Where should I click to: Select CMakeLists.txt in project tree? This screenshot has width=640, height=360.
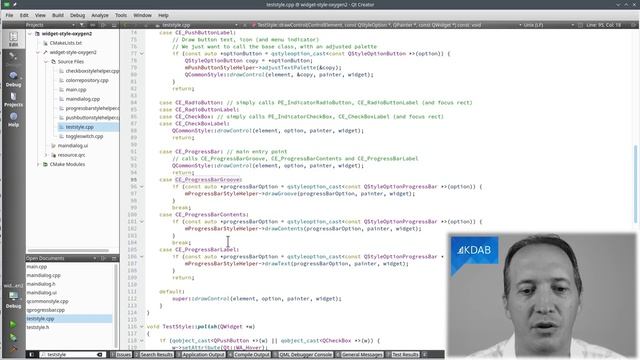pyautogui.click(x=65, y=43)
